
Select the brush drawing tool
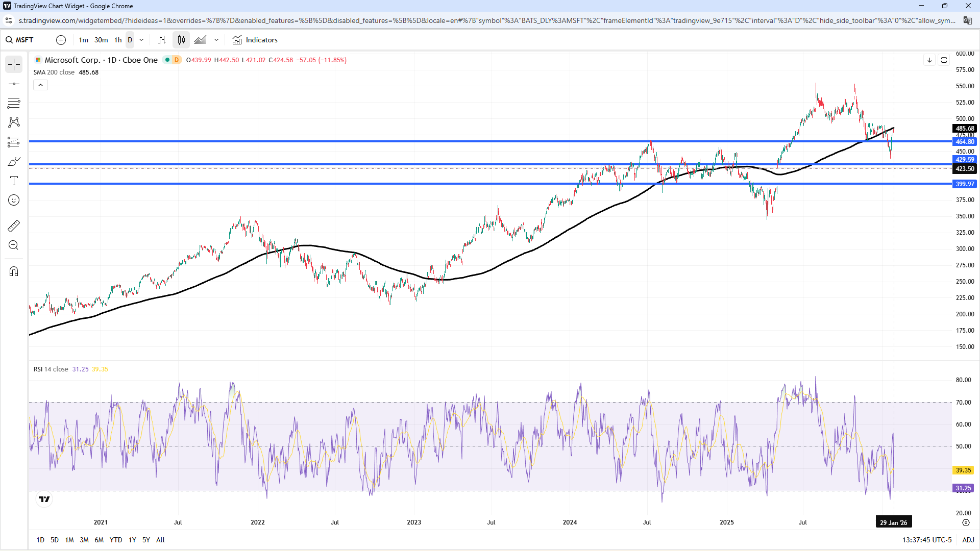click(x=14, y=162)
